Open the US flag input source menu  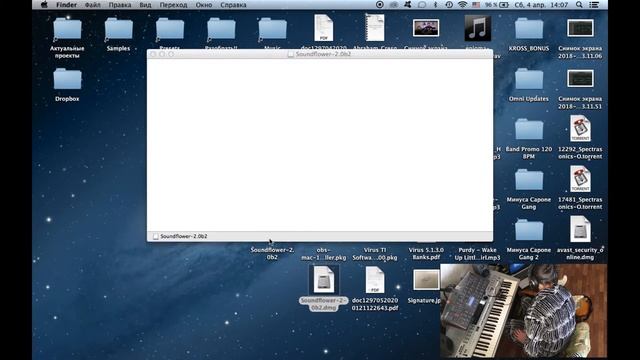pyautogui.click(x=476, y=5)
